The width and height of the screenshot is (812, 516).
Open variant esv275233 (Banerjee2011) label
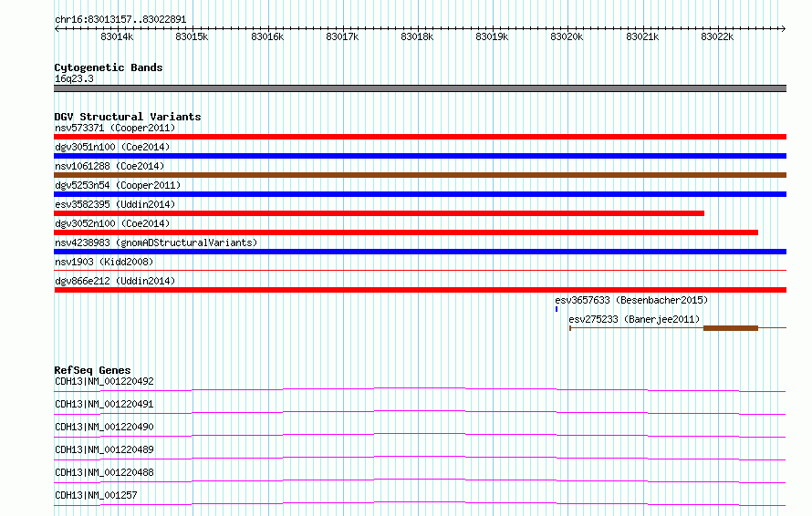pyautogui.click(x=634, y=319)
